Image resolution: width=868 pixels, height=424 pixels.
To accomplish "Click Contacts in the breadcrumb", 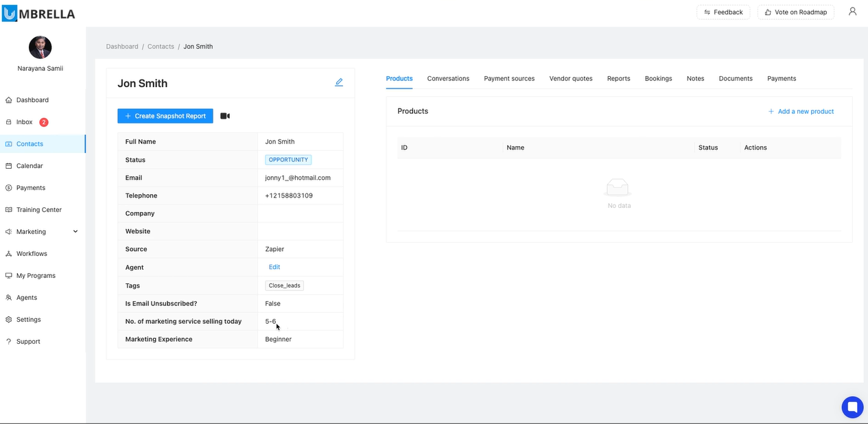I will (161, 47).
